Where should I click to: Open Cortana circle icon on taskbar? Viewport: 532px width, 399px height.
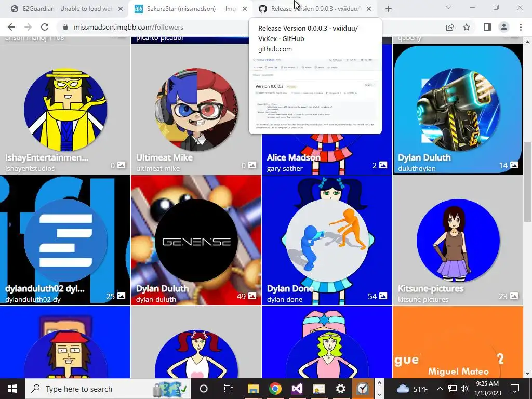point(204,389)
